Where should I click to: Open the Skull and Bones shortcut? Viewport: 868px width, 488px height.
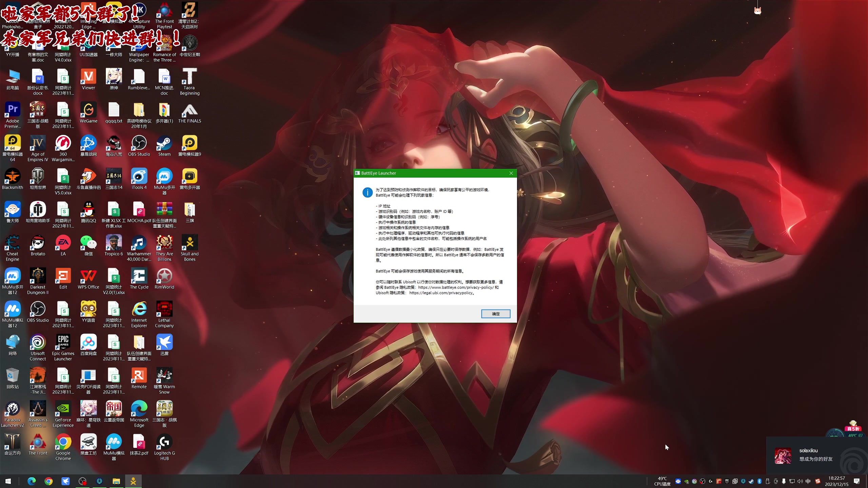click(x=190, y=248)
